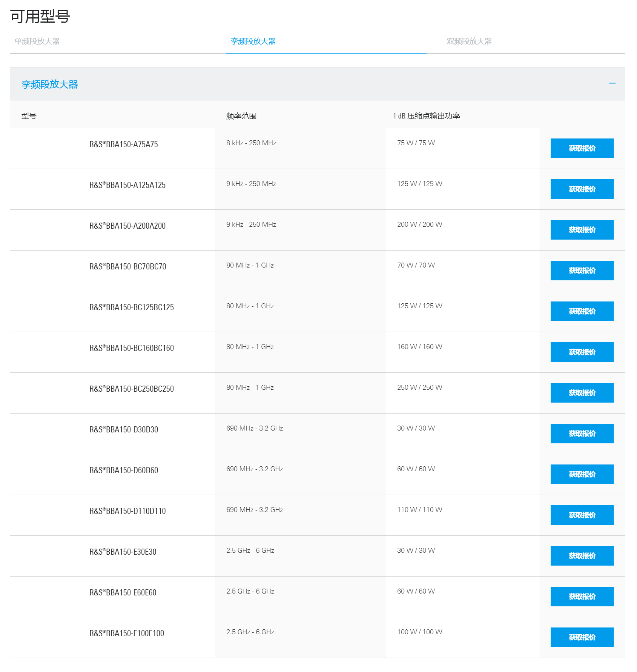The image size is (637, 672).
Task: Get quote for R&S BBA150-BC125BC125
Action: (582, 311)
